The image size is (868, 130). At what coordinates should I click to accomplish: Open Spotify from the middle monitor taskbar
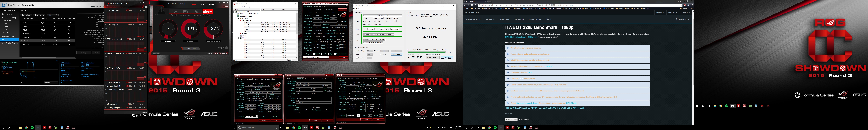pos(300,128)
